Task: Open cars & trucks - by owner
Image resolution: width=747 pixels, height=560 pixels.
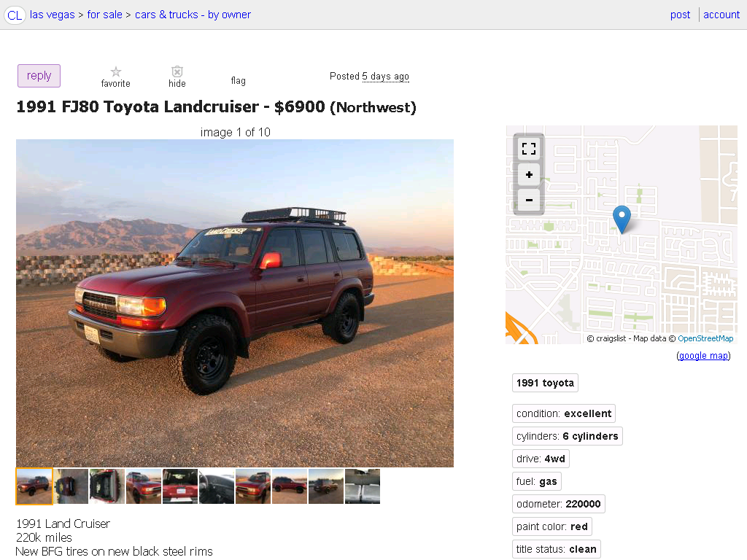Action: (x=193, y=15)
